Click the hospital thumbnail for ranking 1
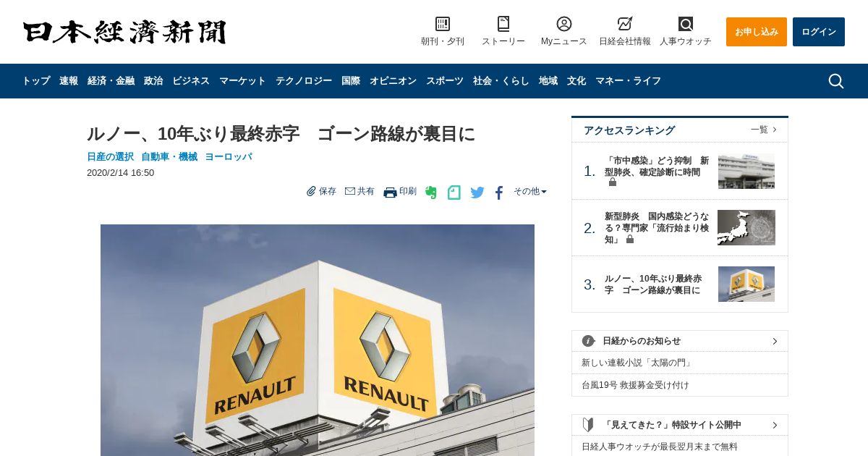 pyautogui.click(x=746, y=172)
